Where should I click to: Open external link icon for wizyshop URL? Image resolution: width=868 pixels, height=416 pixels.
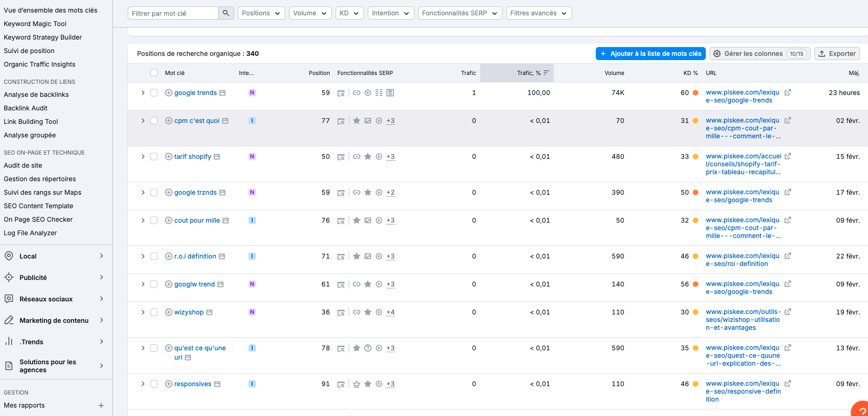pos(787,312)
